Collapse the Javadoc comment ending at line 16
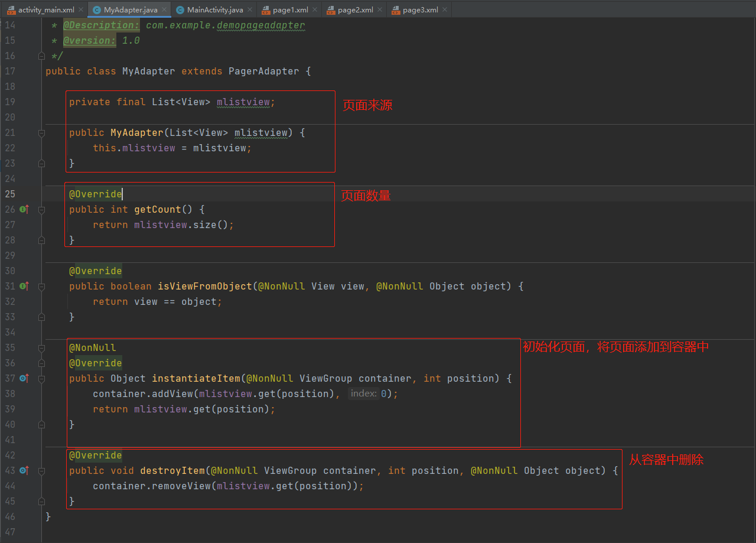 [41, 56]
